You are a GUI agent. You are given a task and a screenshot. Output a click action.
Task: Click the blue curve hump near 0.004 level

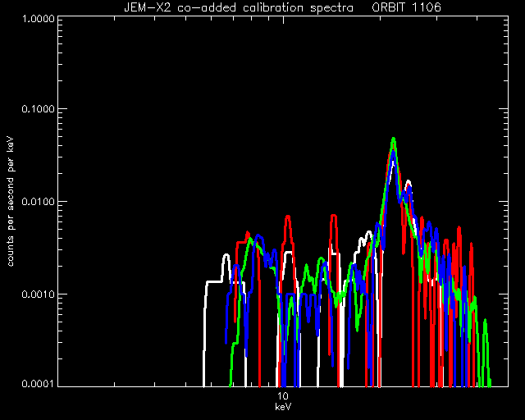258,236
